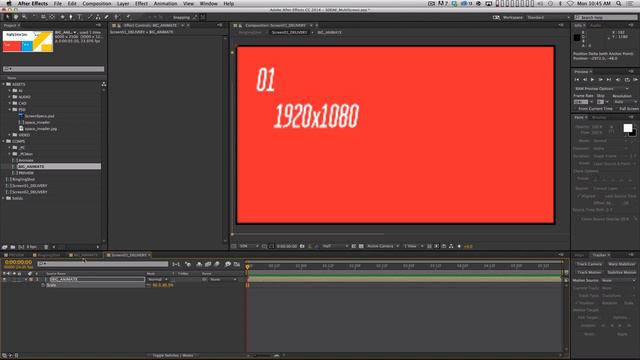Mute audio in Preview panel
The image size is (640, 360).
618,80
